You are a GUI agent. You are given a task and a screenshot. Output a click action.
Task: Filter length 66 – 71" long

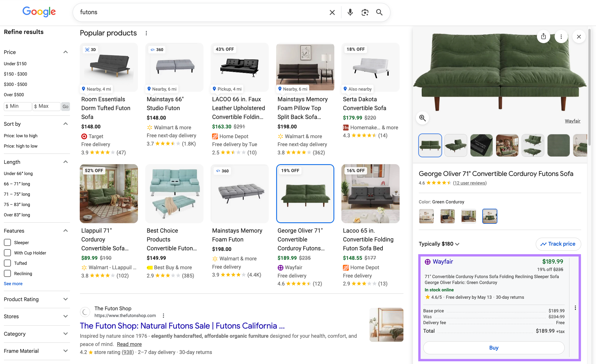(17, 184)
